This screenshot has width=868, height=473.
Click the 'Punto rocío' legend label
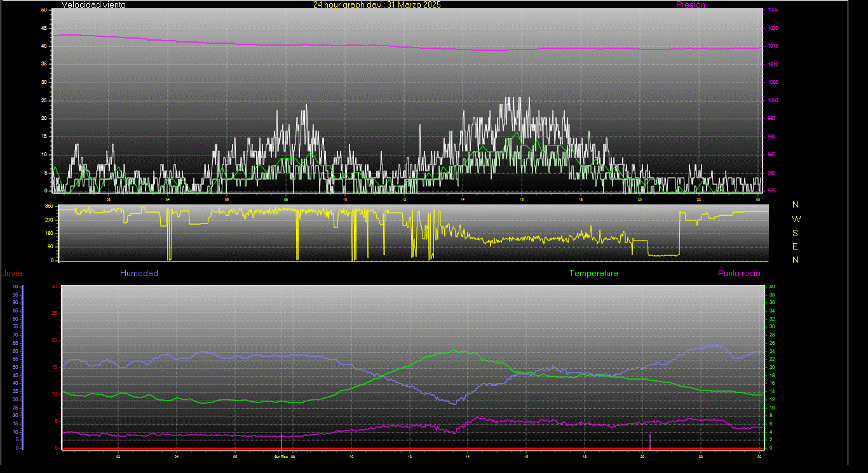pyautogui.click(x=739, y=273)
